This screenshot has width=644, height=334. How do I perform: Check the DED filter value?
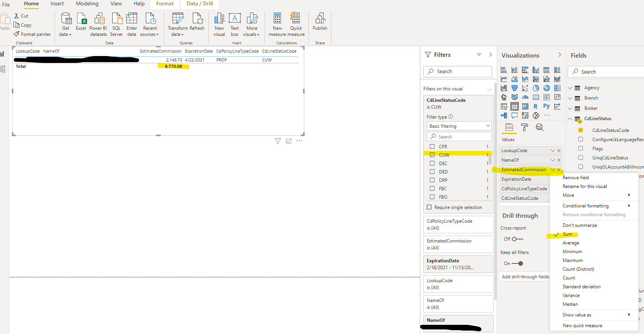[x=432, y=172]
